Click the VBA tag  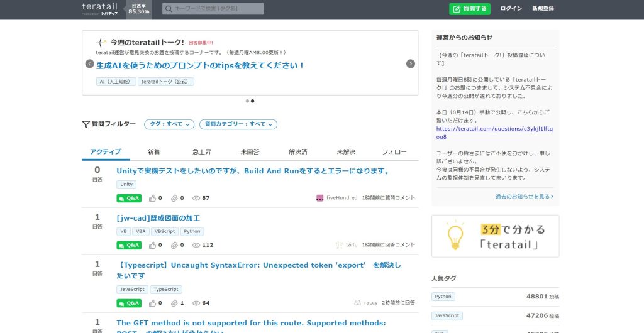(140, 231)
